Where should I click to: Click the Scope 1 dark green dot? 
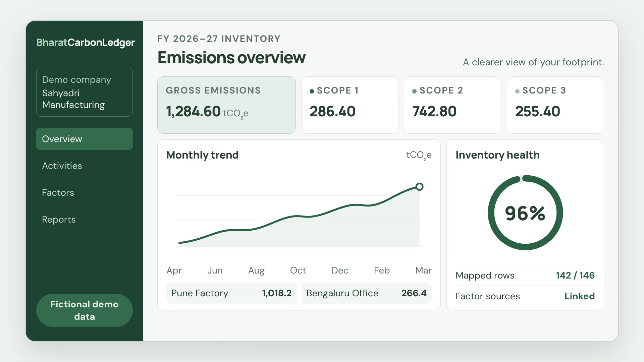tap(312, 91)
